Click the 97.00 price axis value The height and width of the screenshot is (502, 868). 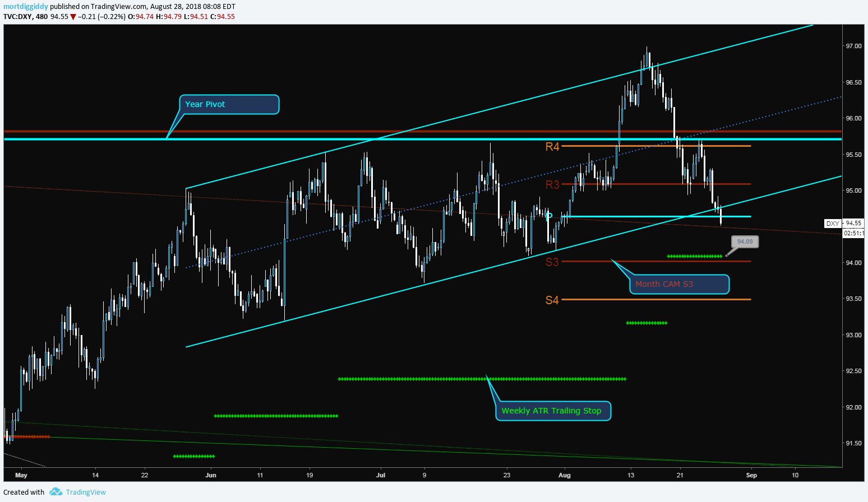pyautogui.click(x=854, y=46)
